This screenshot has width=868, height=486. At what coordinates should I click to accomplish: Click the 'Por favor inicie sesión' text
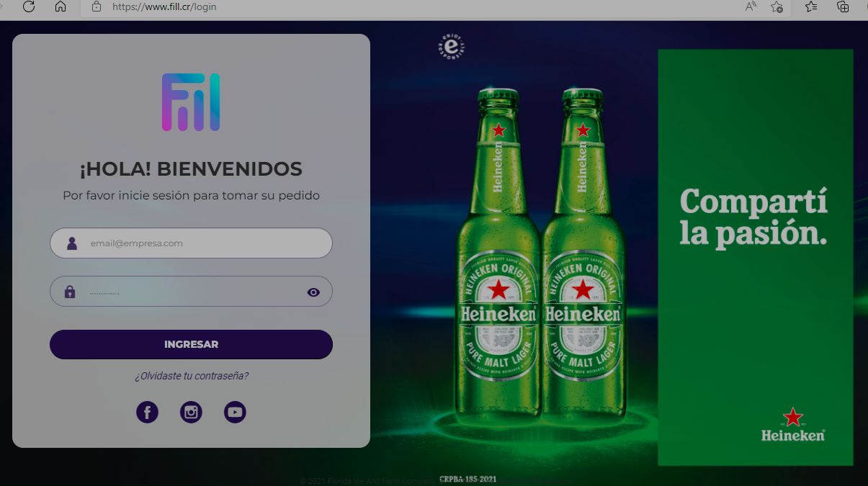(191, 196)
